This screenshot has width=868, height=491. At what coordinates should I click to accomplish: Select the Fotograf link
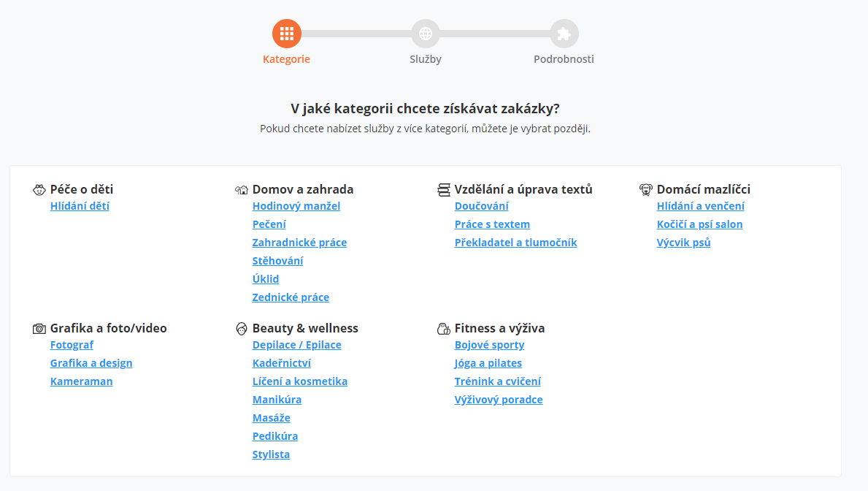click(x=72, y=345)
